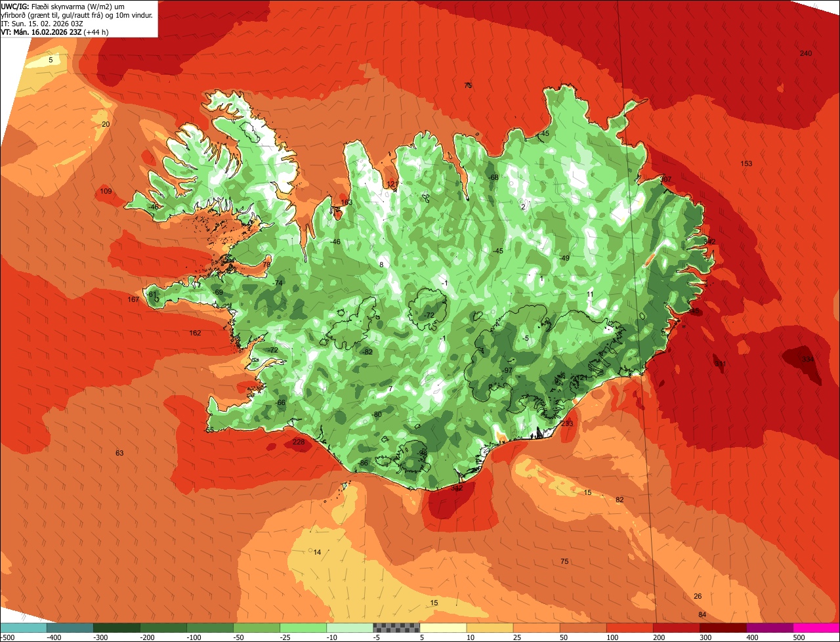Click the legend label '-500'

(7, 637)
